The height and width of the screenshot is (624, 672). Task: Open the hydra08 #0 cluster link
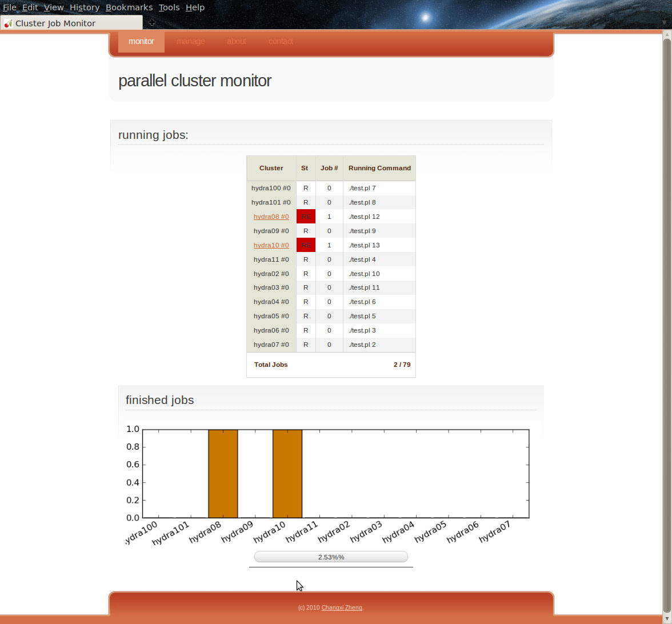(271, 217)
